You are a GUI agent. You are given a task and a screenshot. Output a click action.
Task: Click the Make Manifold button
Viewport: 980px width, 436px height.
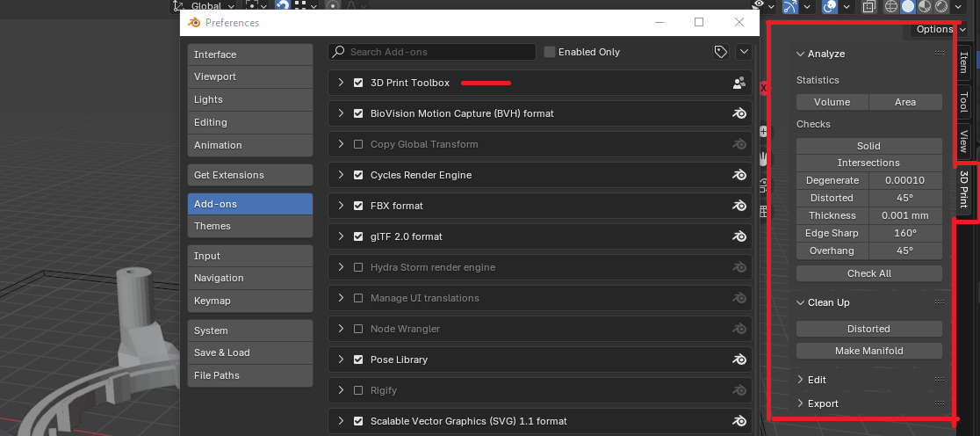pos(868,351)
